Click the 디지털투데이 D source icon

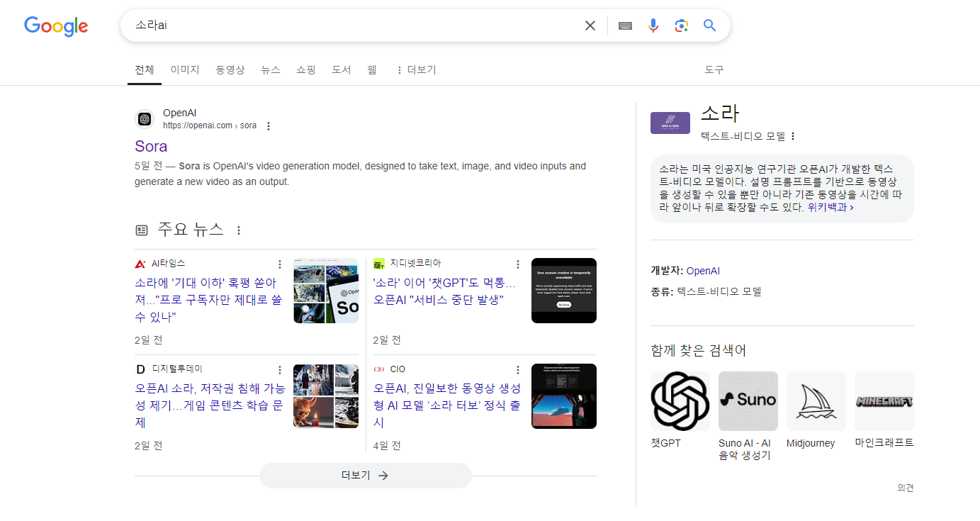pos(140,369)
